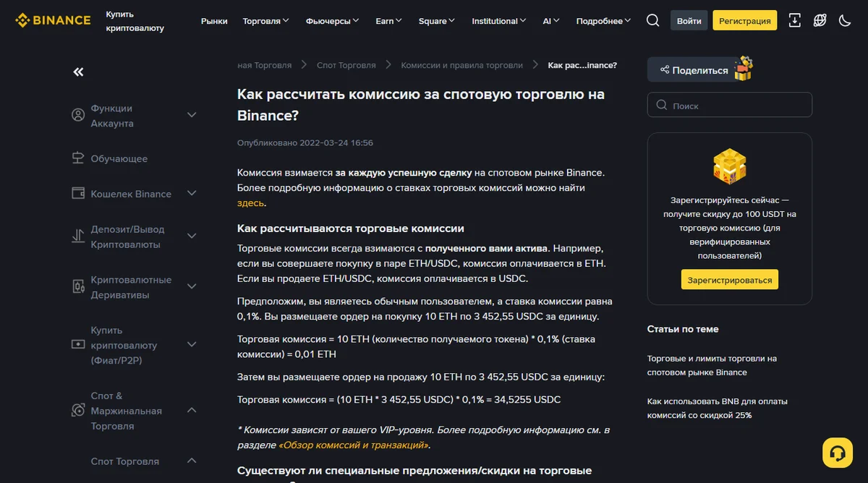Image resolution: width=868 pixels, height=483 pixels.
Task: Click the Кошелек Binance wallet icon
Action: tap(78, 193)
